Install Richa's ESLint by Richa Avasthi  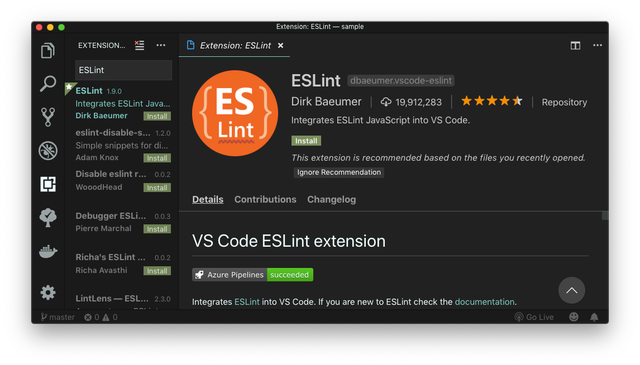157,271
